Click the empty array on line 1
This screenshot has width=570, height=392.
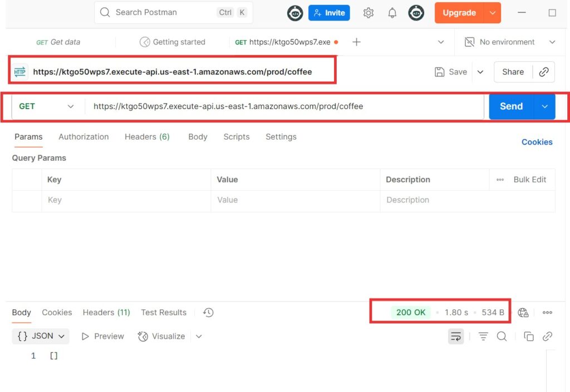(x=54, y=356)
